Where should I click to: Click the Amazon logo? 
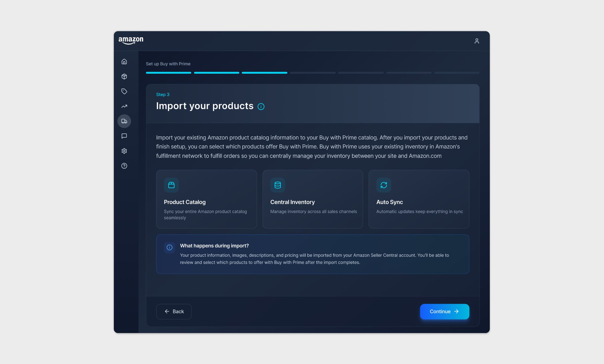[x=131, y=40]
